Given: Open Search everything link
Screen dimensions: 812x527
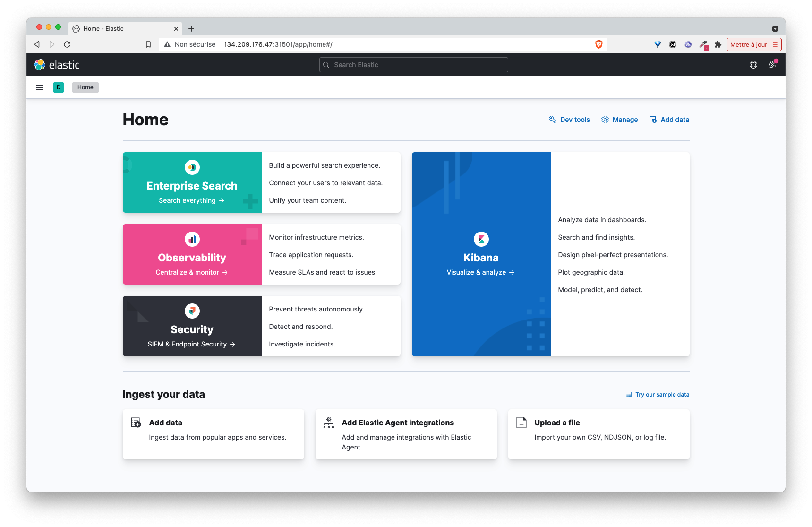Looking at the screenshot, I should (x=192, y=200).
